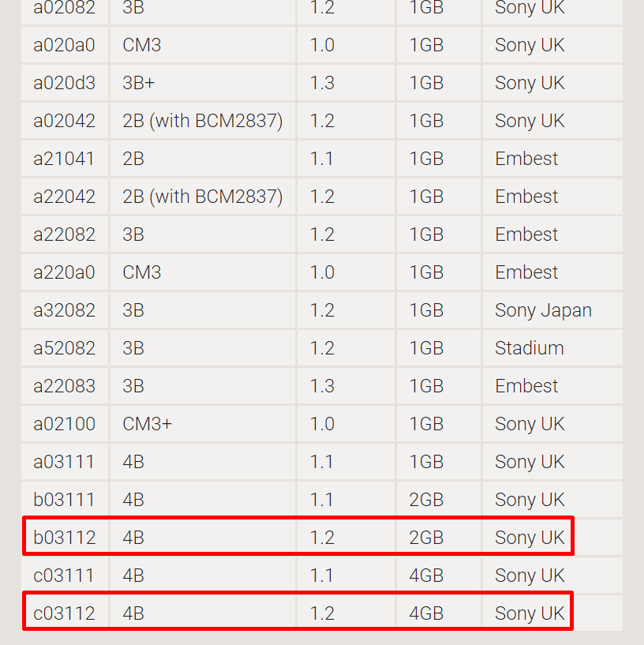Click the c03111 code cell
This screenshot has width=644, height=645.
tap(64, 576)
